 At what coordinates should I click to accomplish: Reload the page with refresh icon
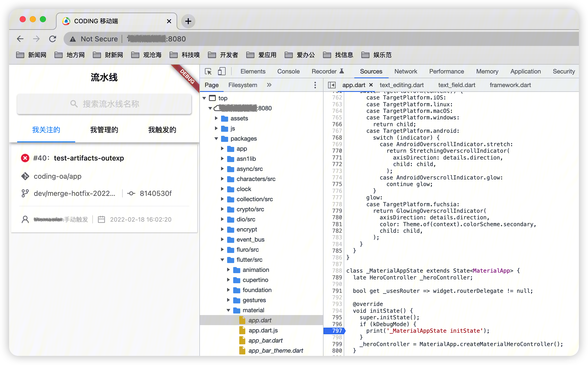52,39
